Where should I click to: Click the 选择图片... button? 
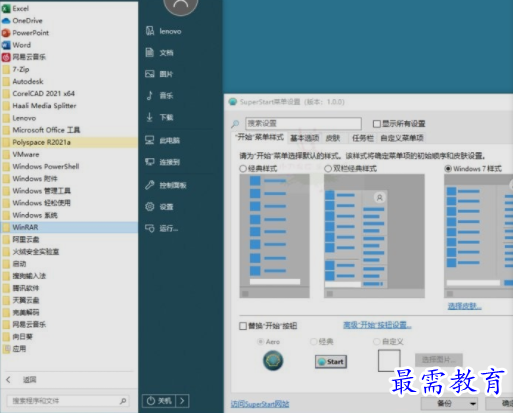(439, 360)
